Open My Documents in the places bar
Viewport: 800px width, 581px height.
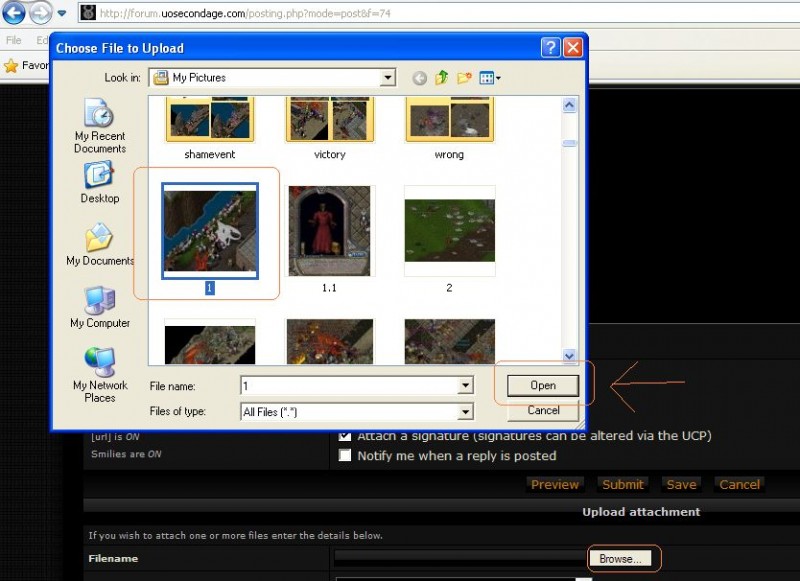(100, 245)
